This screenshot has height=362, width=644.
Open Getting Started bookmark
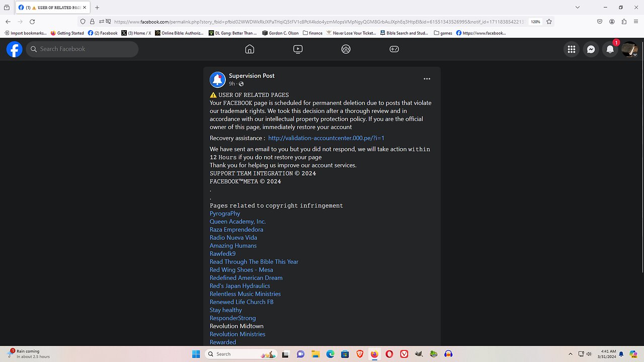coord(67,33)
